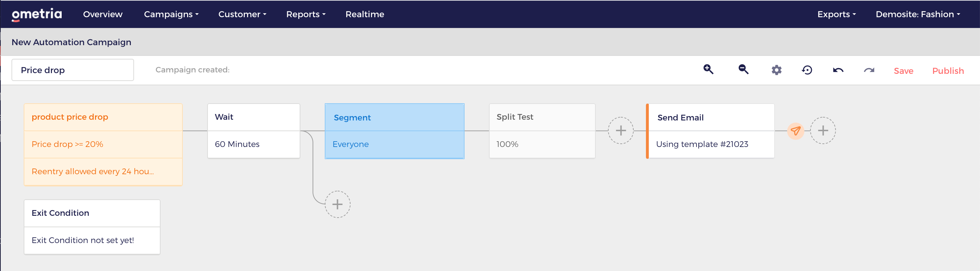Click the zoom out magnifier icon
The width and height of the screenshot is (980, 271).
[743, 70]
